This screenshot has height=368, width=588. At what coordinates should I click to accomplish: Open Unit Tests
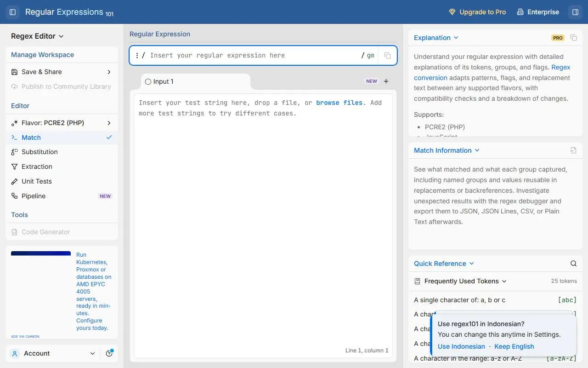[62, 181]
